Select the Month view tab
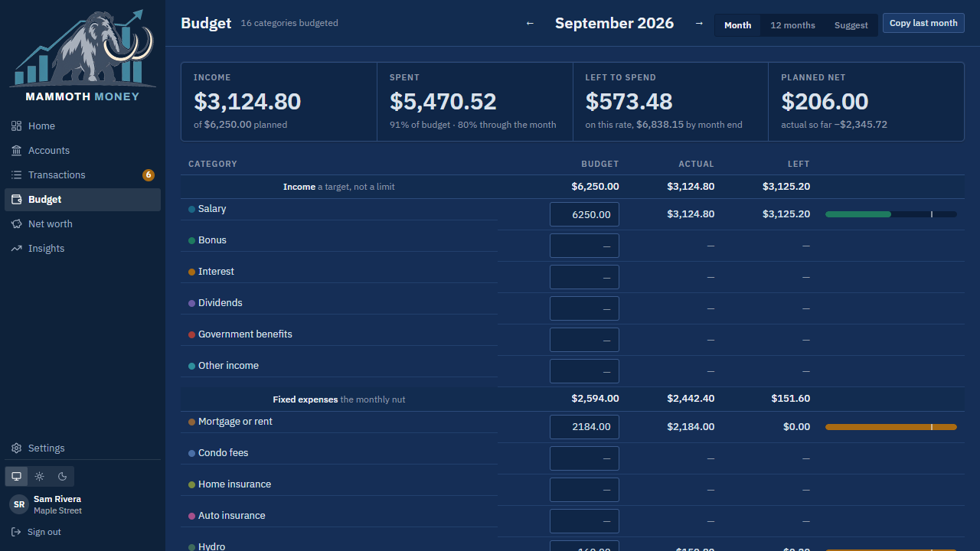980x551 pixels. tap(738, 25)
